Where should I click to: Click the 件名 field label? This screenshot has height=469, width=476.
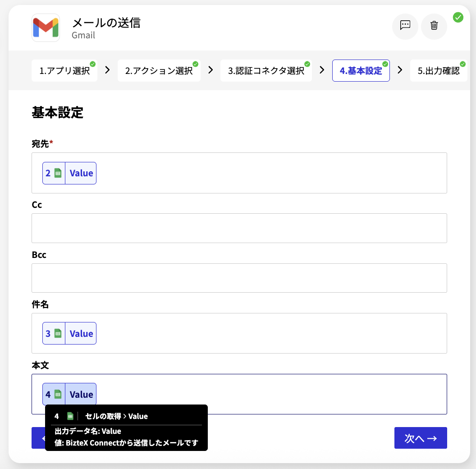[x=40, y=304]
